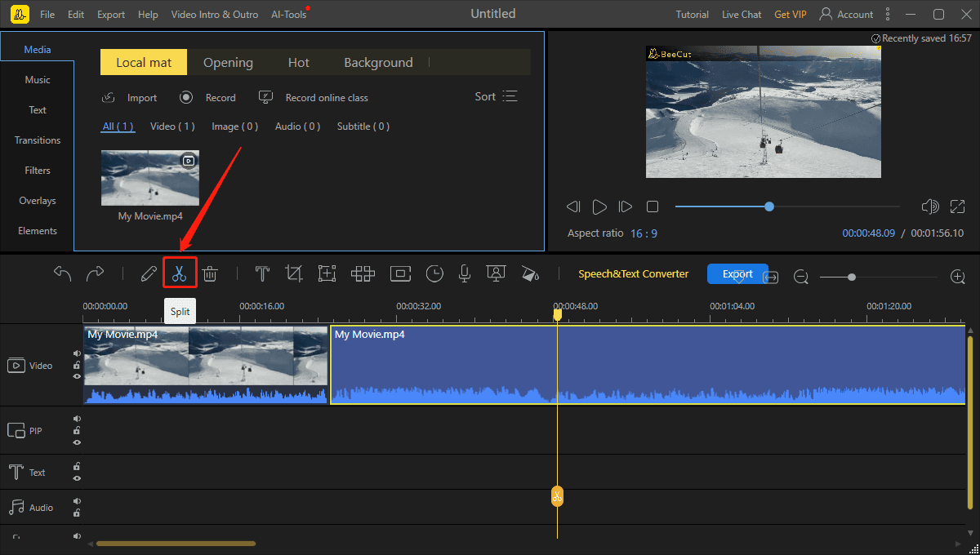Select the Freeze frame tool

[400, 274]
